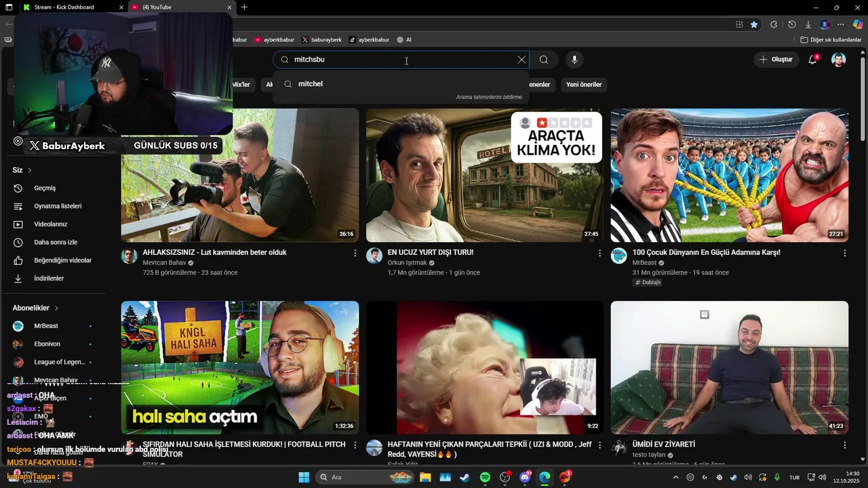This screenshot has height=488, width=868.
Task: Open Mevtcan Bahav channel link under video
Action: point(164,262)
